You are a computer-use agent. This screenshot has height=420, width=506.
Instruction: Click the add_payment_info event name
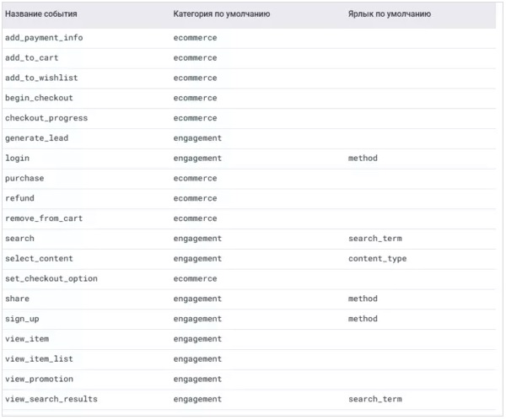[44, 38]
